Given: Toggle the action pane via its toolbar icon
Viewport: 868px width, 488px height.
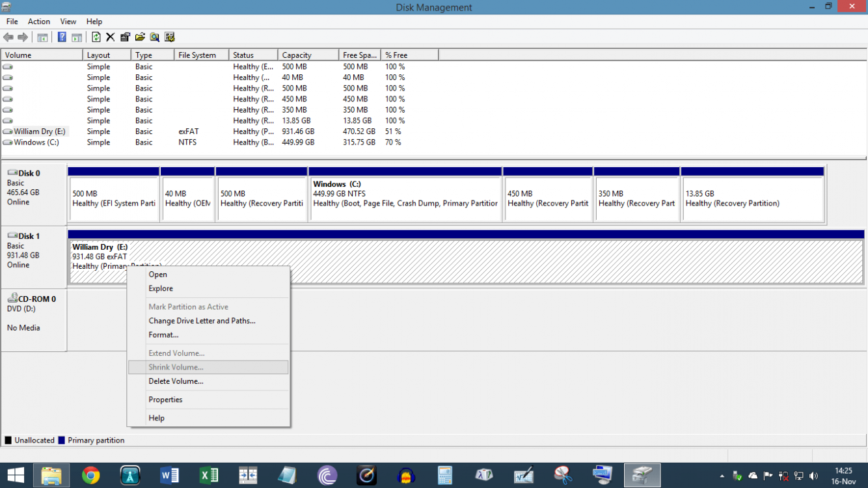Looking at the screenshot, I should (x=76, y=37).
